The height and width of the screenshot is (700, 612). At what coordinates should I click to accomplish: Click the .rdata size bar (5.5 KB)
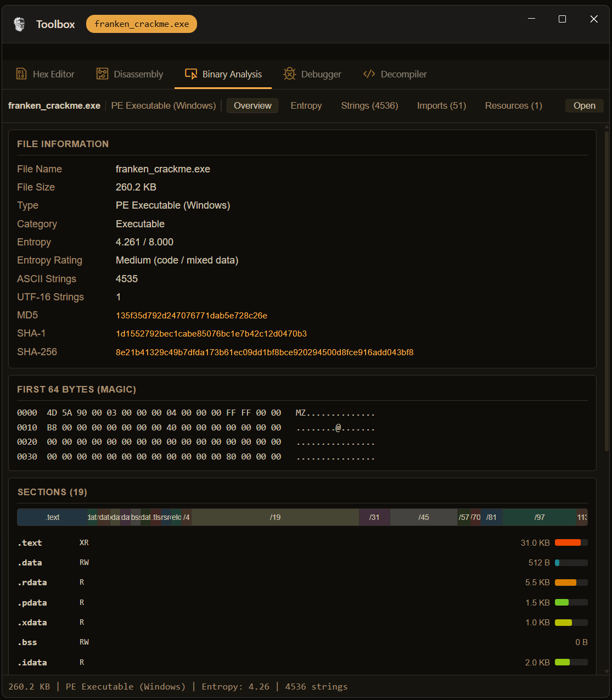pyautogui.click(x=571, y=583)
